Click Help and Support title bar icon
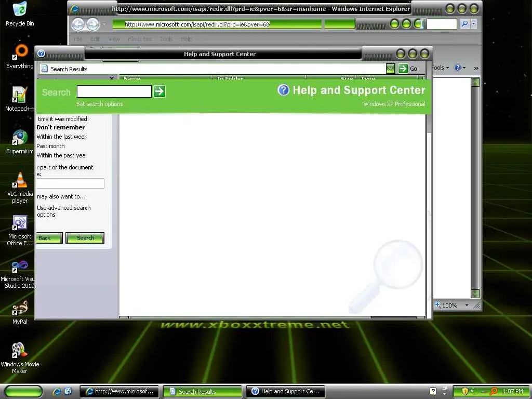 click(x=42, y=54)
